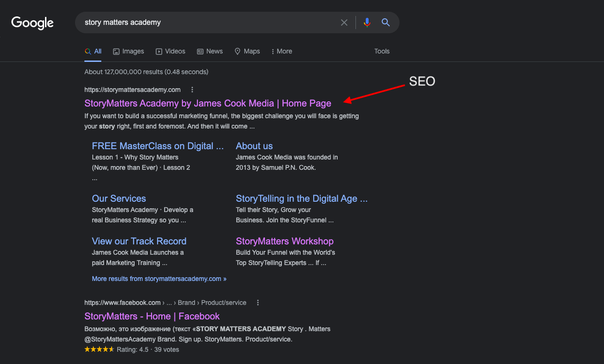Click the star rating under Facebook result
The width and height of the screenshot is (604, 364).
pyautogui.click(x=99, y=349)
